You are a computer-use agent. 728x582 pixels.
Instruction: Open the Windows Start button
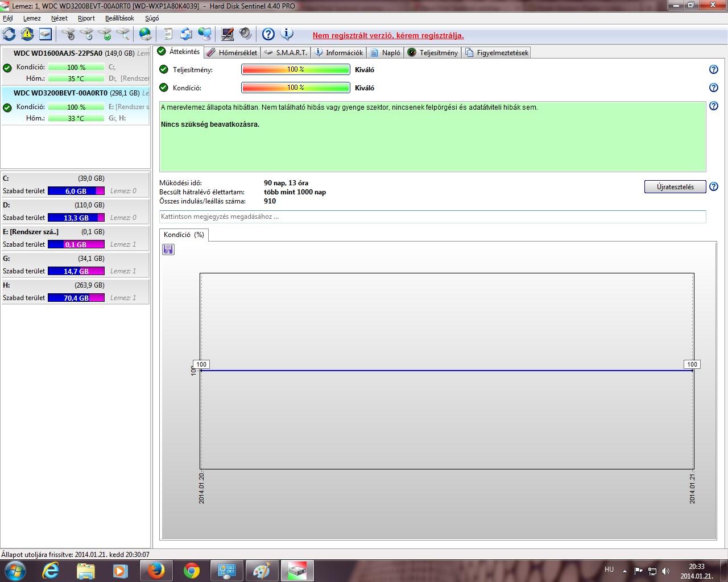coord(14,570)
